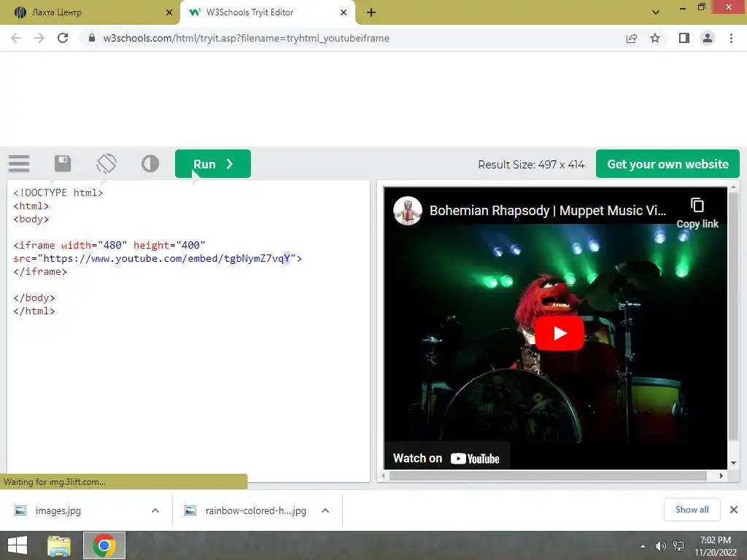Click the address bar URL
The width and height of the screenshot is (747, 560).
coord(246,38)
